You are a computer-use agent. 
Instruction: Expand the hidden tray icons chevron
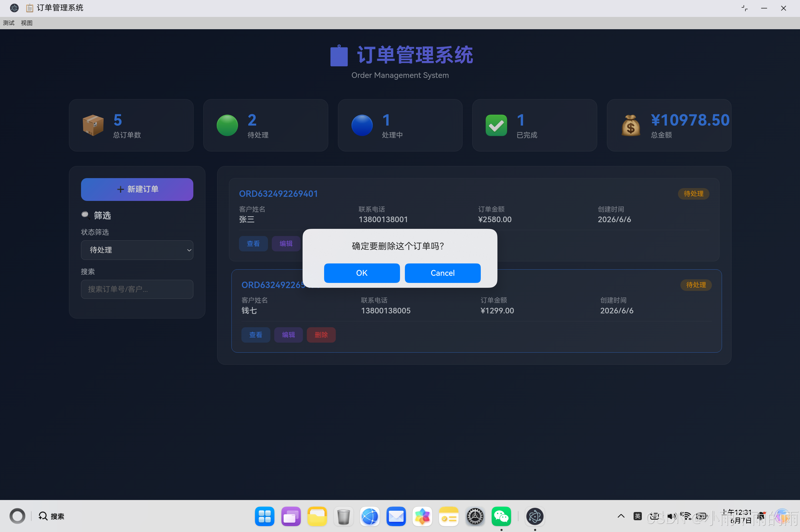coord(621,516)
